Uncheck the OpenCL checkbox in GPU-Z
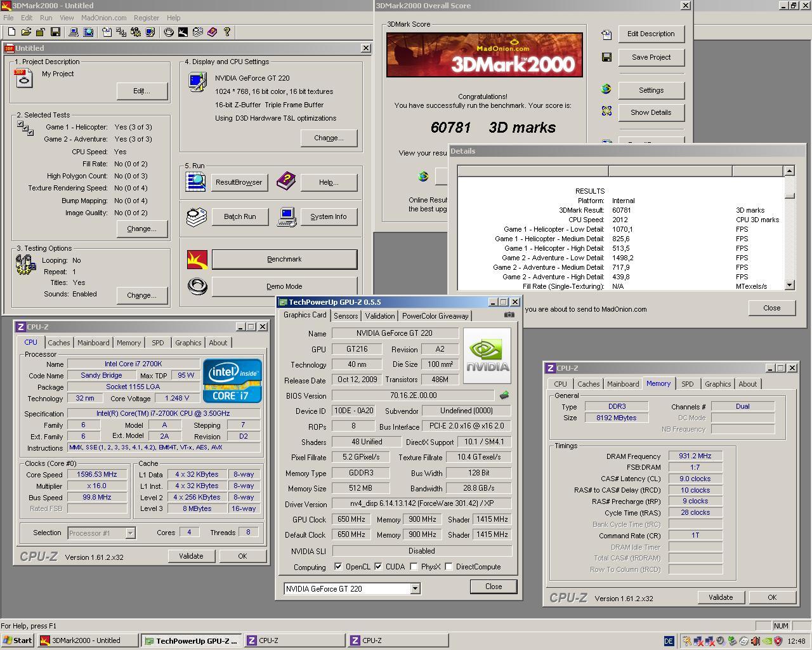The image size is (812, 650). pyautogui.click(x=338, y=566)
